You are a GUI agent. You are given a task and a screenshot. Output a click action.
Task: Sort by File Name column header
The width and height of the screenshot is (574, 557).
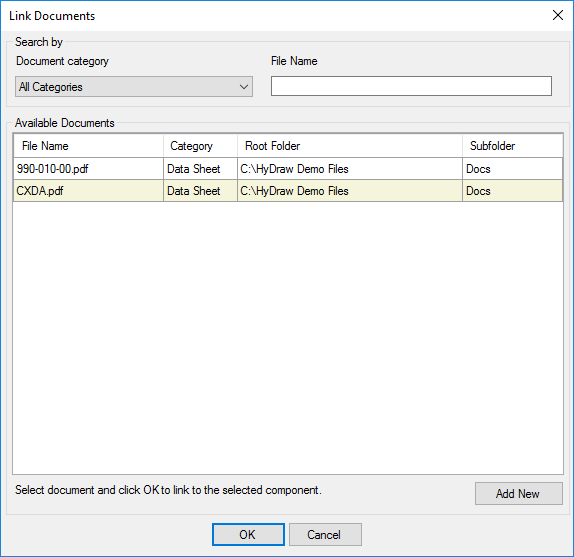coord(88,146)
